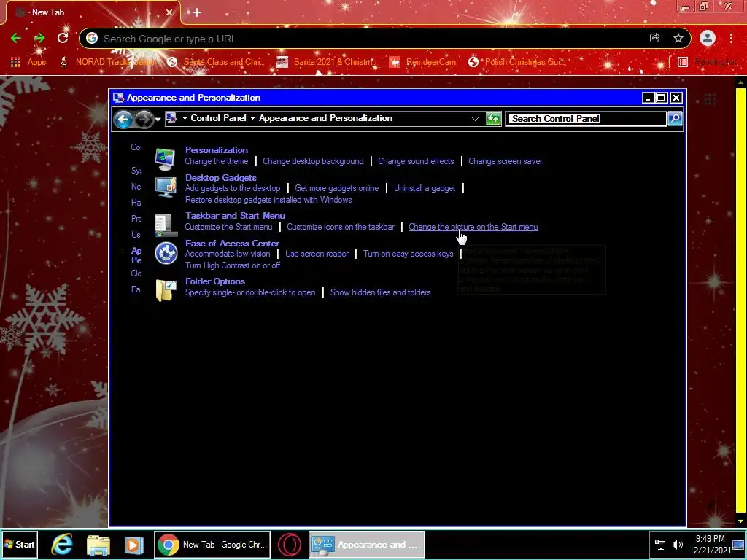Open the Taskbar and Start Menu icon
This screenshot has height=560, width=747.
[166, 225]
